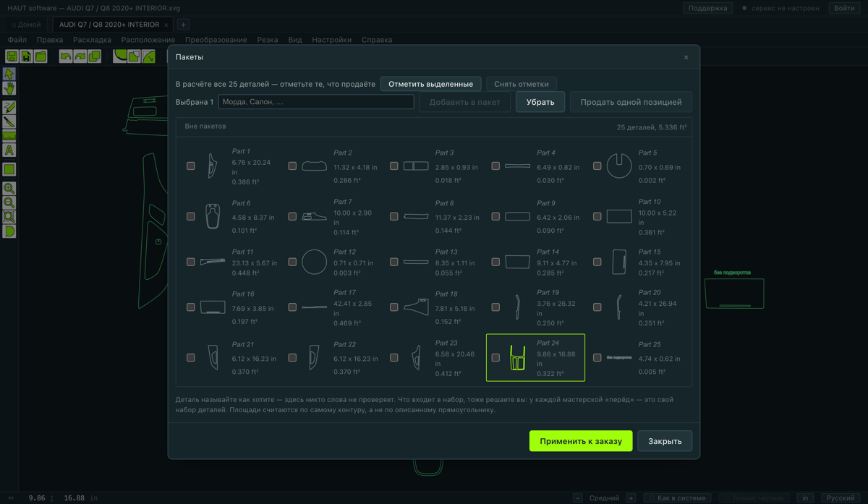Viewport: 868px width, 504px height.
Task: Focus the Морда, Салон package name field
Action: 316,102
